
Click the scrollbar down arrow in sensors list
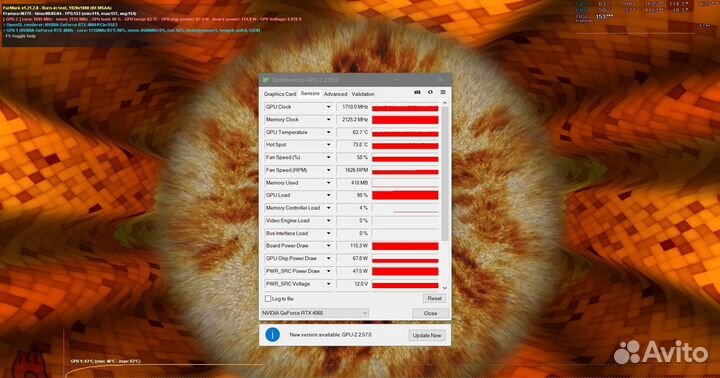[x=444, y=288]
